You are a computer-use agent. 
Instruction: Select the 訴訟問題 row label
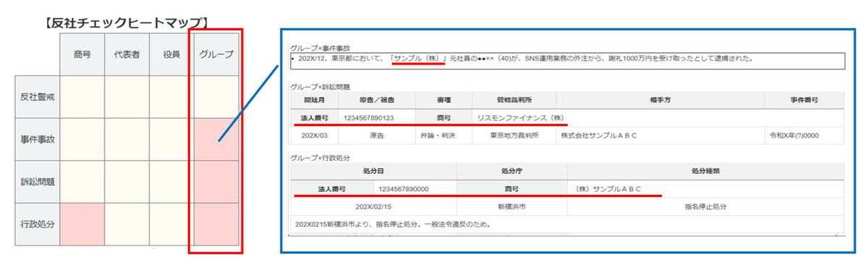38,181
